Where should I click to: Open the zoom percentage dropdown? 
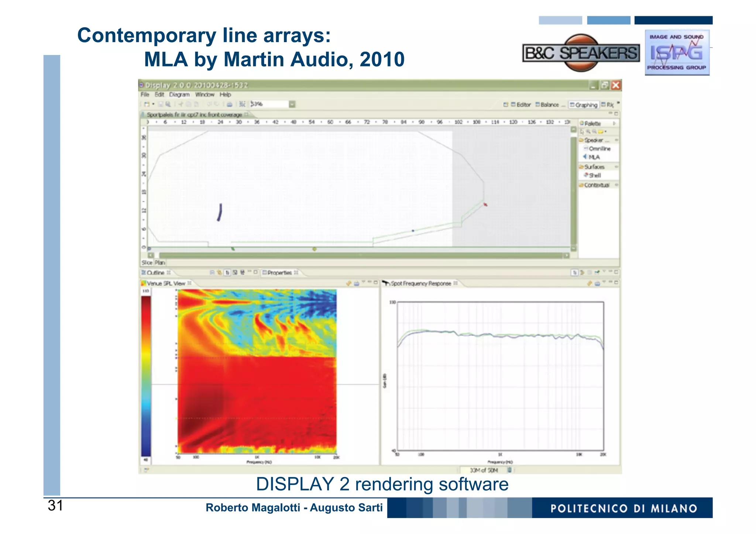coord(292,104)
